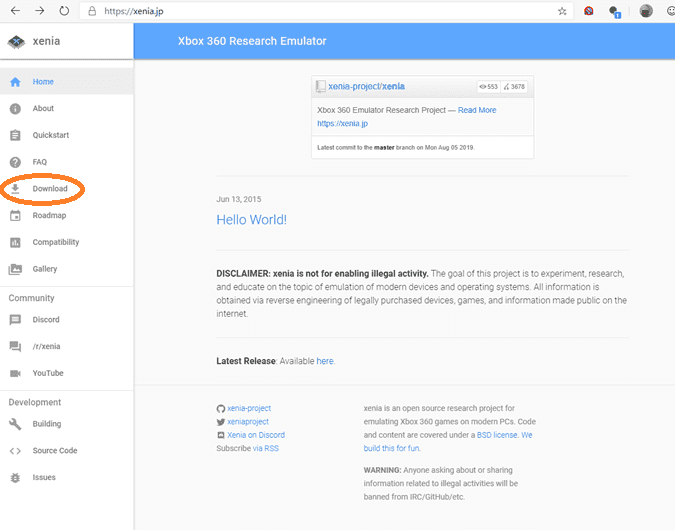Screen dimensions: 675x530
Task: Open the Roadmap calendar icon
Action: tap(15, 215)
